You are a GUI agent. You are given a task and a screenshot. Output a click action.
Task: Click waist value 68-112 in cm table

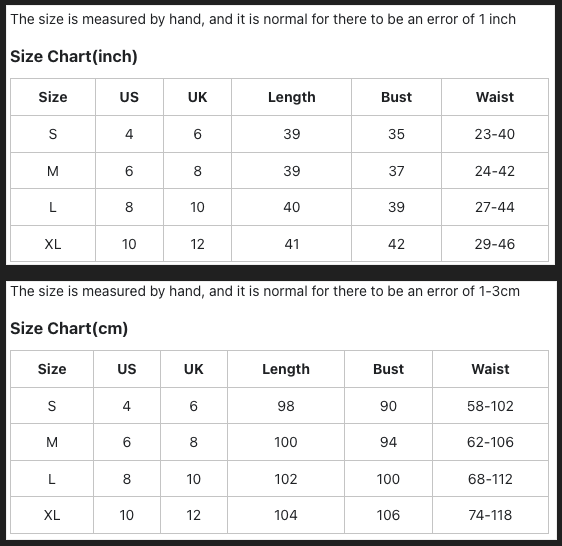point(490,479)
